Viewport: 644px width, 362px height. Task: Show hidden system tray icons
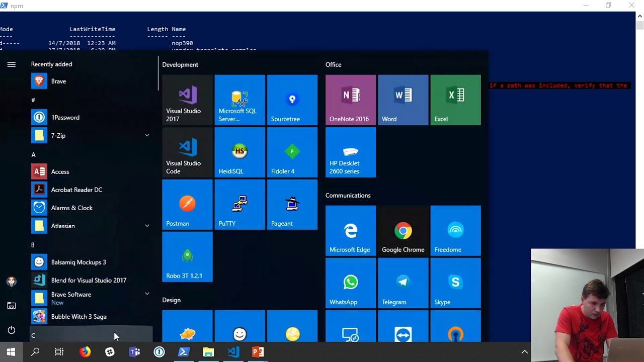coord(524,352)
